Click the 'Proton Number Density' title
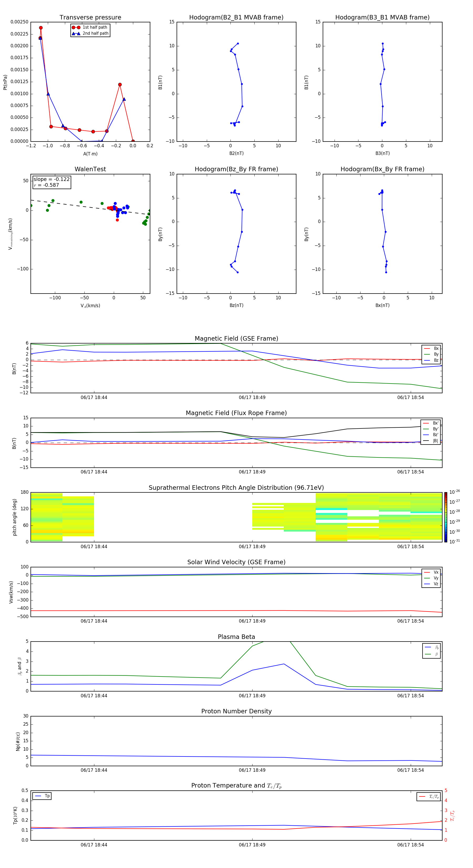Viewport: 473px width, 868px height. click(236, 711)
